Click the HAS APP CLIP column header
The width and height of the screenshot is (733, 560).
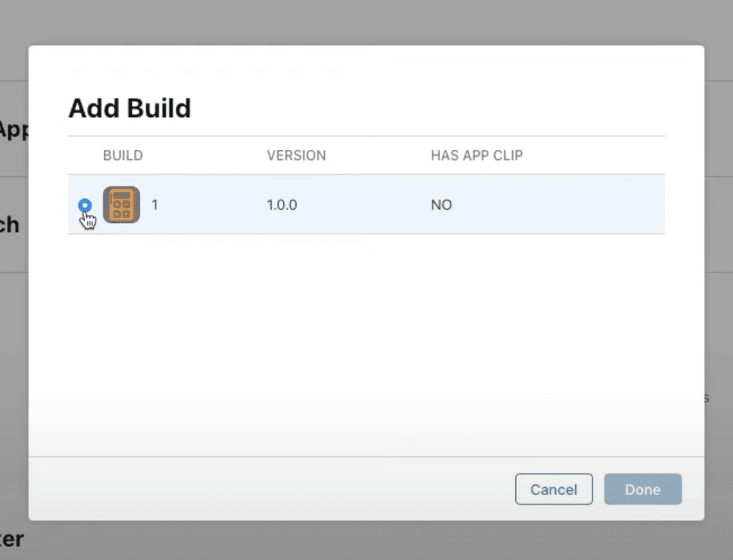pos(476,155)
